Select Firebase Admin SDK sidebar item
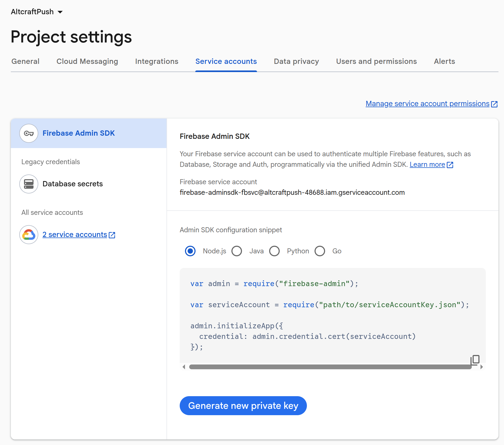The height and width of the screenshot is (445, 504). click(89, 133)
